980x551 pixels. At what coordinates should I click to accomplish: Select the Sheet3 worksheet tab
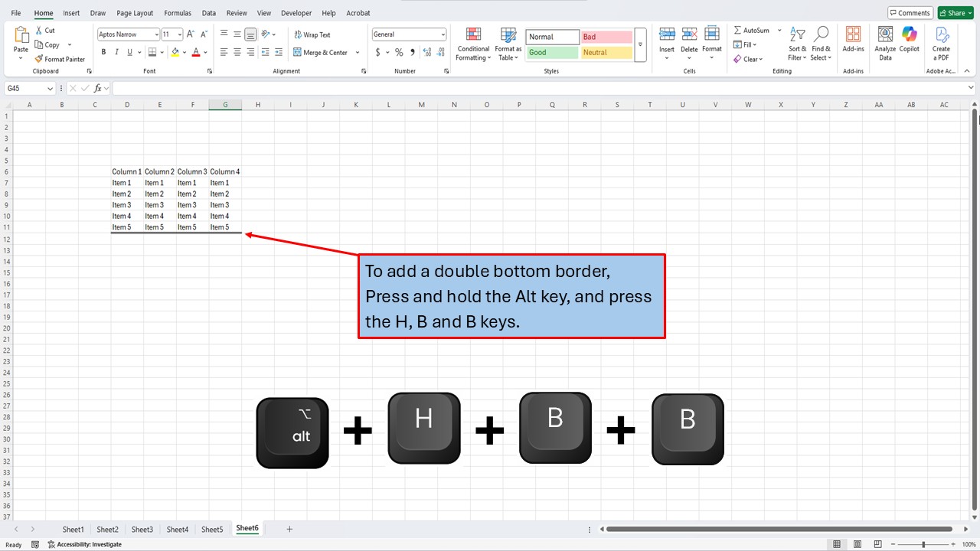click(x=142, y=529)
